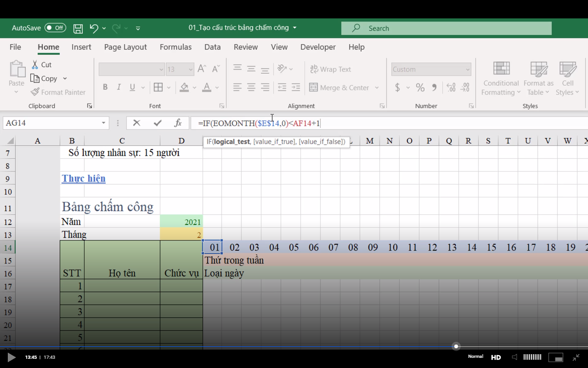588x368 pixels.
Task: Click Merge & Center button
Action: point(339,87)
